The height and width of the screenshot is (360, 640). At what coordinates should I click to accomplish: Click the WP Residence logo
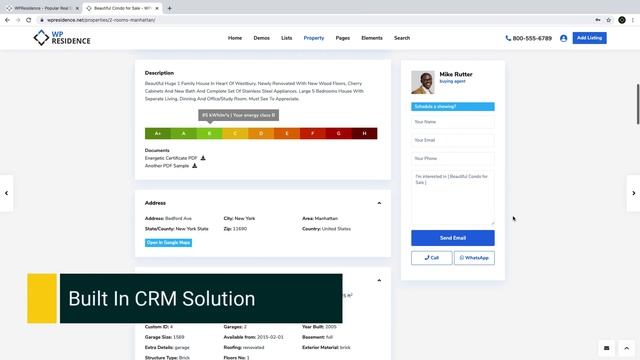point(62,38)
